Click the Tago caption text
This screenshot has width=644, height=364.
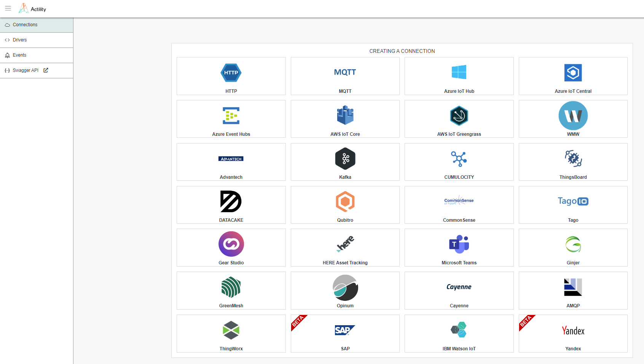(x=573, y=220)
